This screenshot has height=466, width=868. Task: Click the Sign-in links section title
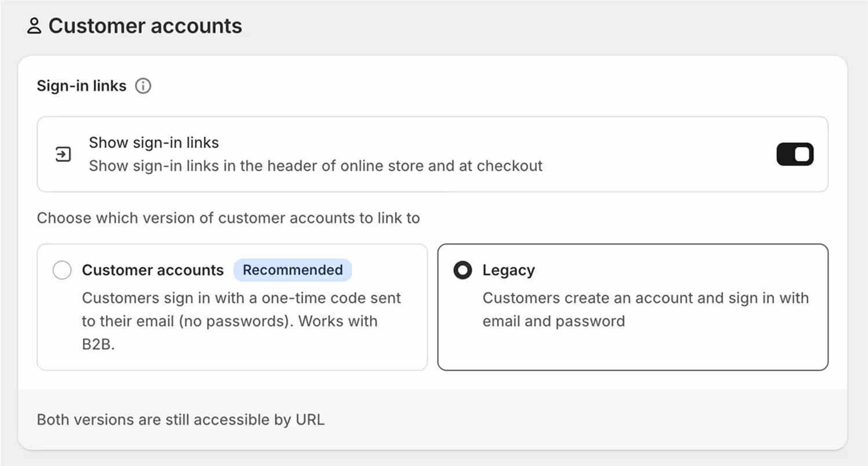[82, 86]
